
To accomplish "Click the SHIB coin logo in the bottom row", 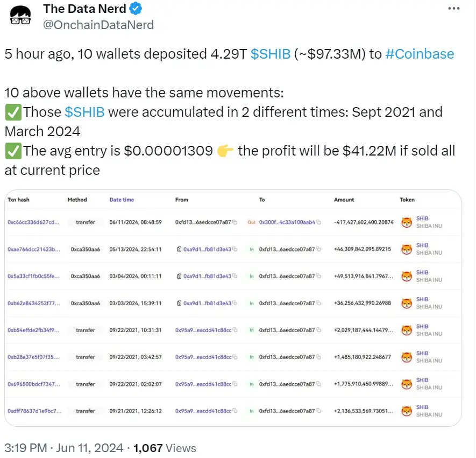I will 407,411.
